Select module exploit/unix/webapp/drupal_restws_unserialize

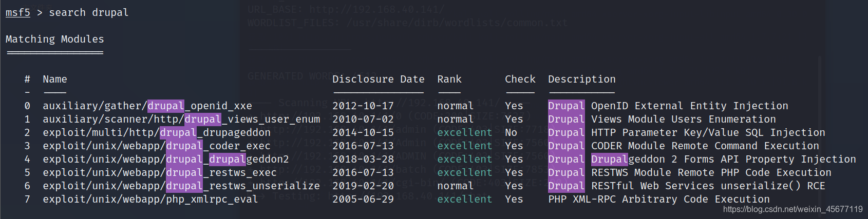point(181,186)
